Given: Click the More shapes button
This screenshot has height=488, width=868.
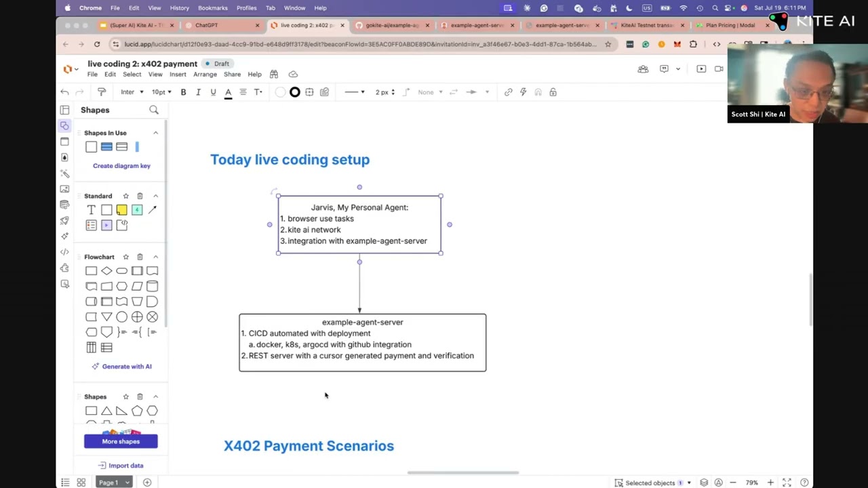Looking at the screenshot, I should 121,441.
